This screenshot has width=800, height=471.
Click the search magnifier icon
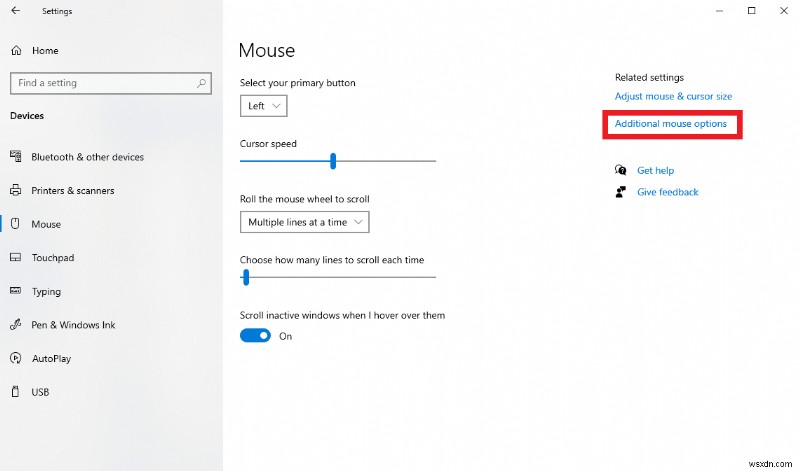[x=203, y=83]
